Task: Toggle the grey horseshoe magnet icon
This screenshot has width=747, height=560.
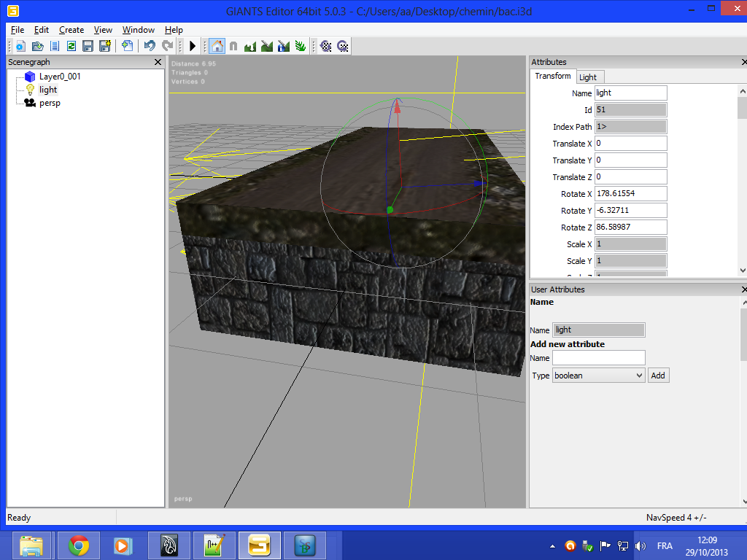Action: pyautogui.click(x=233, y=46)
